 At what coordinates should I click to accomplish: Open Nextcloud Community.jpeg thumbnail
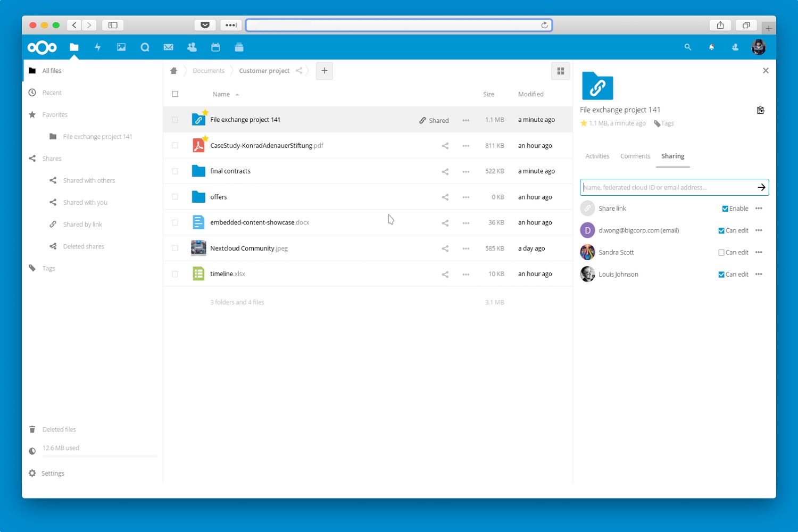[x=198, y=248]
